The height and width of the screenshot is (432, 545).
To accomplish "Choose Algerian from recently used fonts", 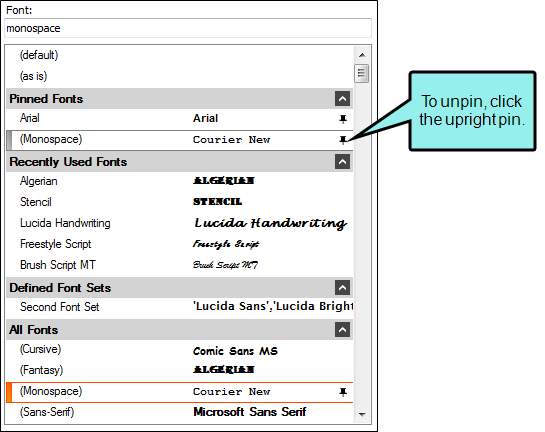I will coord(180,181).
